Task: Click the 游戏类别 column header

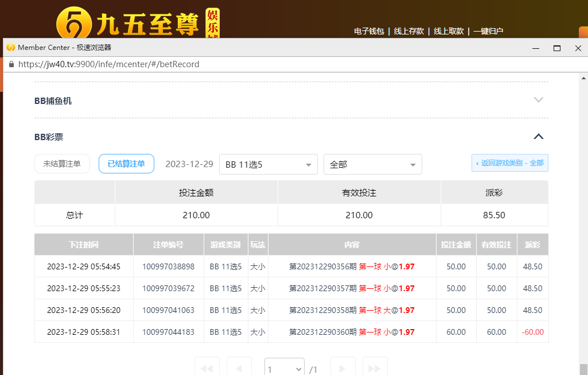Action: pyautogui.click(x=225, y=245)
